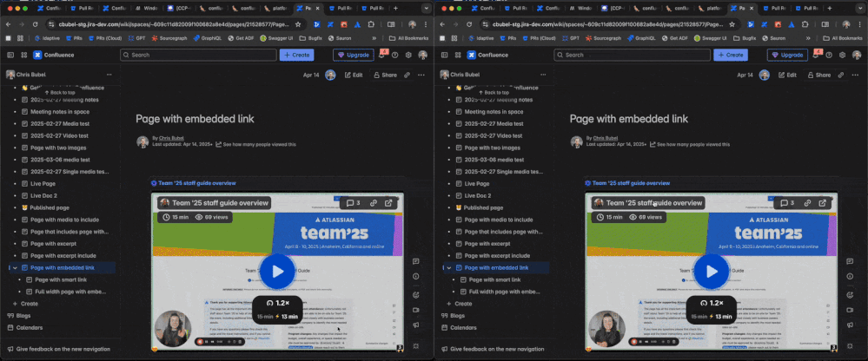Viewport: 868px width, 361px height.
Task: Focus the Confluence Search field in left window
Action: (198, 55)
